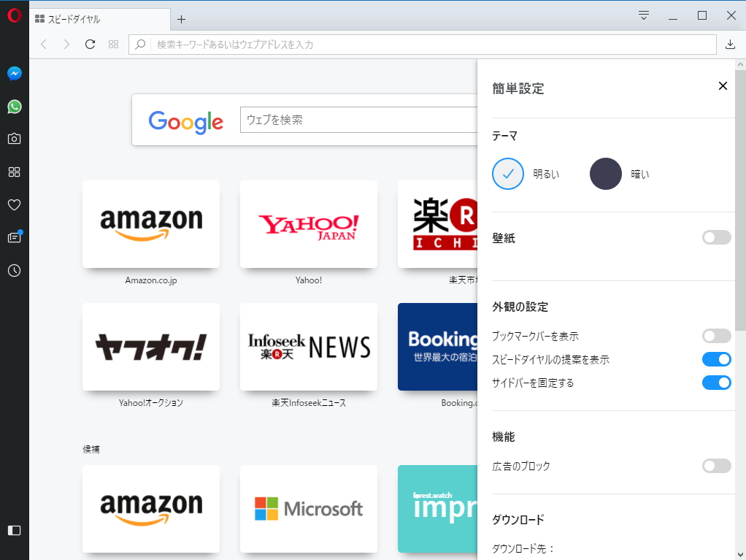Click the Google logo
The width and height of the screenshot is (746, 560).
tap(185, 122)
